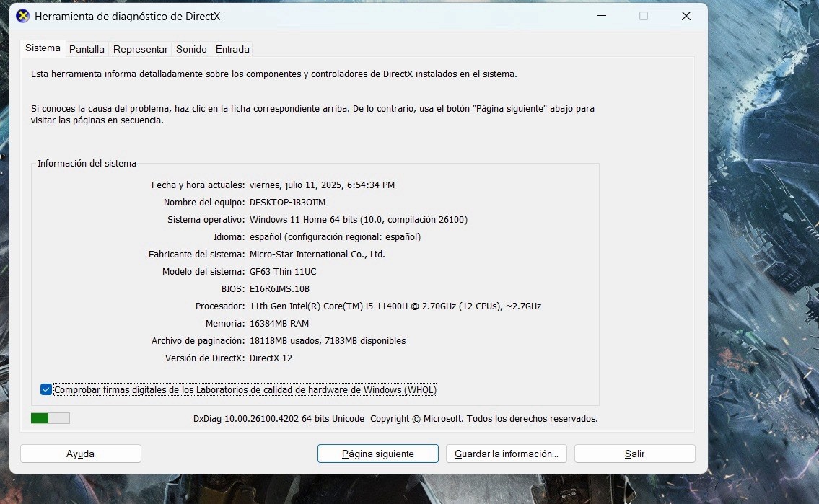Viewport: 819px width, 504px height.
Task: Click the window title Herramienta de diagnóstico de DirectX
Action: pos(128,16)
